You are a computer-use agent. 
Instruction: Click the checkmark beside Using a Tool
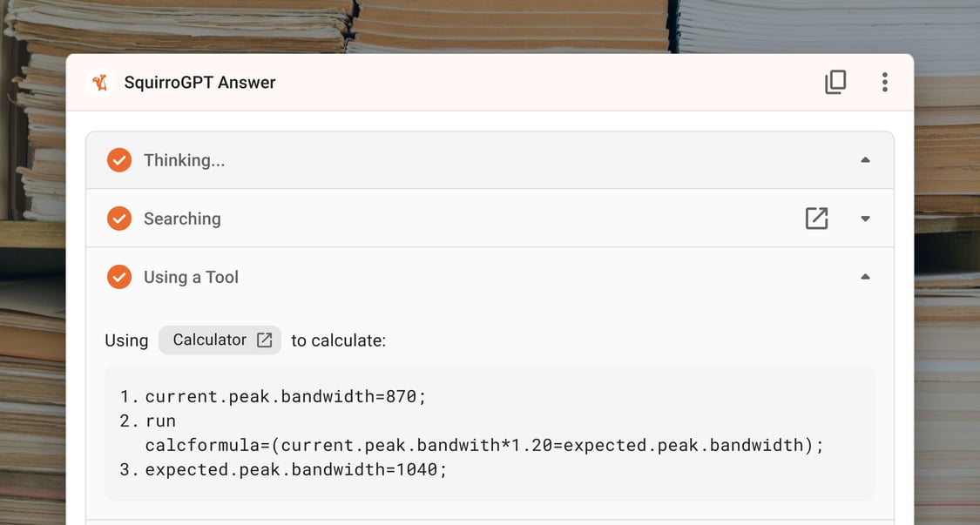click(x=119, y=277)
